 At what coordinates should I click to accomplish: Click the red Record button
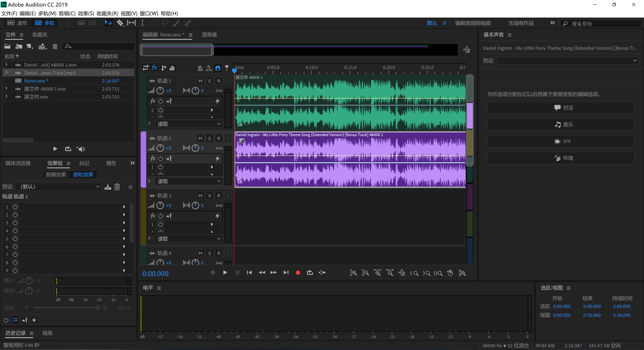298,273
